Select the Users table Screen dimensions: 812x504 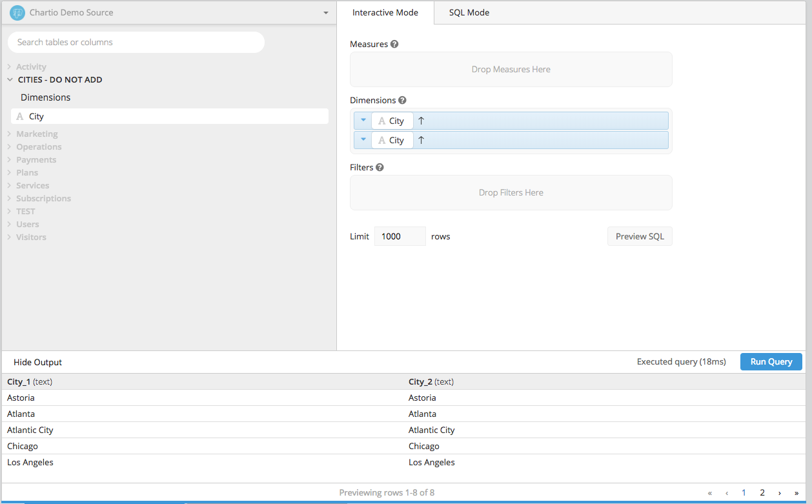(x=28, y=225)
